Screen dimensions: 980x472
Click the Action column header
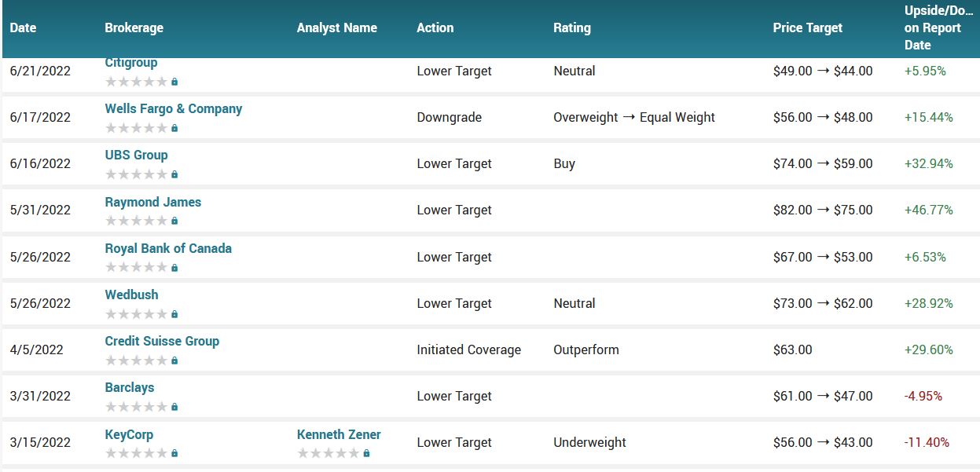(x=435, y=27)
